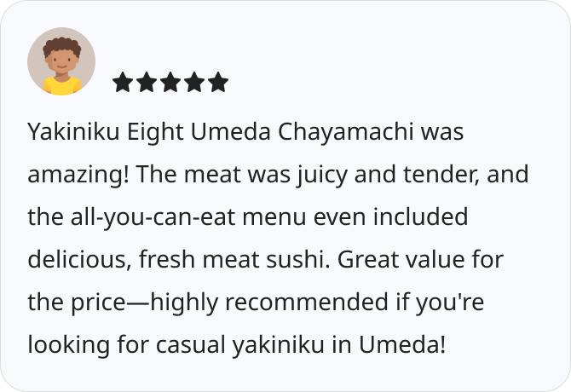
Task: Click the fourth rating star
Action: [x=194, y=82]
